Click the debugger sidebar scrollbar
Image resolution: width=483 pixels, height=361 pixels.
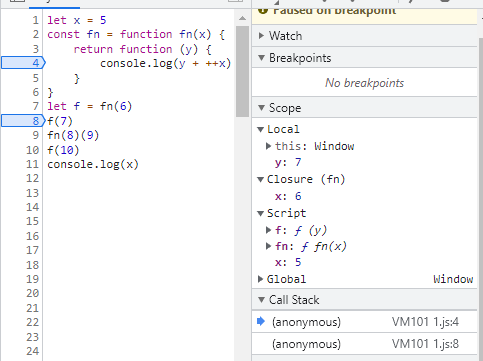click(480, 200)
